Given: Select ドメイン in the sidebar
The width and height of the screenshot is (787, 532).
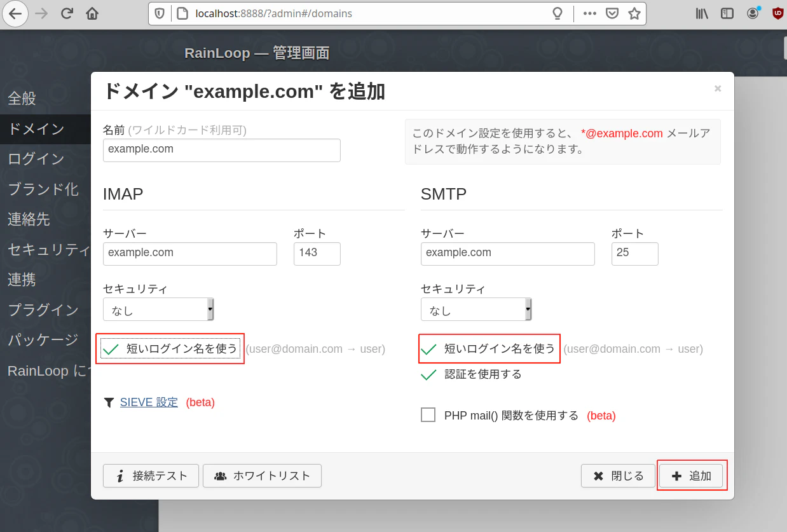Looking at the screenshot, I should coord(45,129).
